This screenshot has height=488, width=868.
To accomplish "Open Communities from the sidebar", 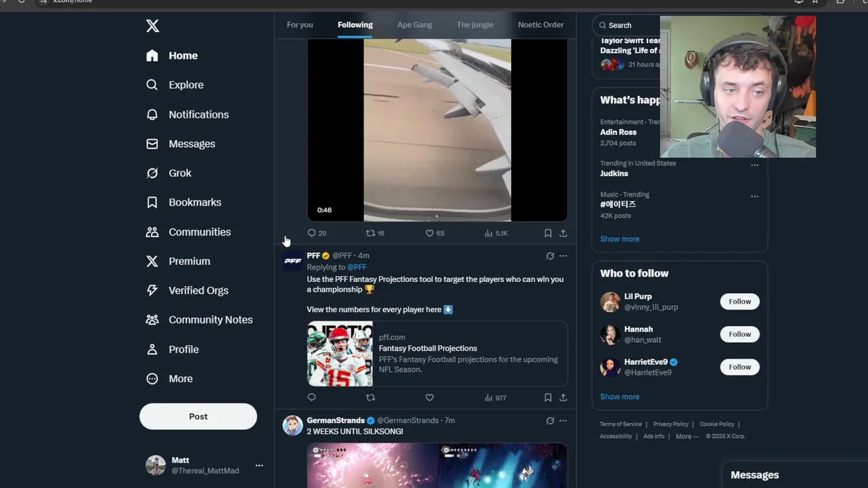I will coord(189,232).
